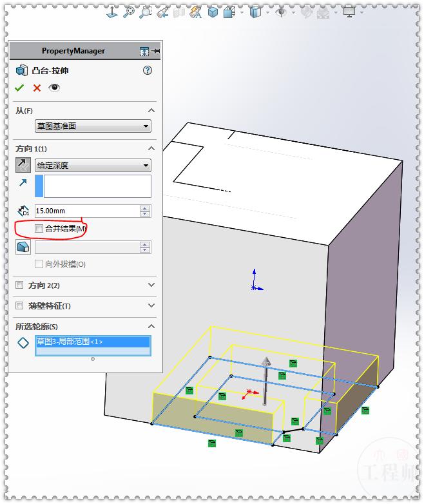Click the Edit Appearance icon

pos(307,12)
